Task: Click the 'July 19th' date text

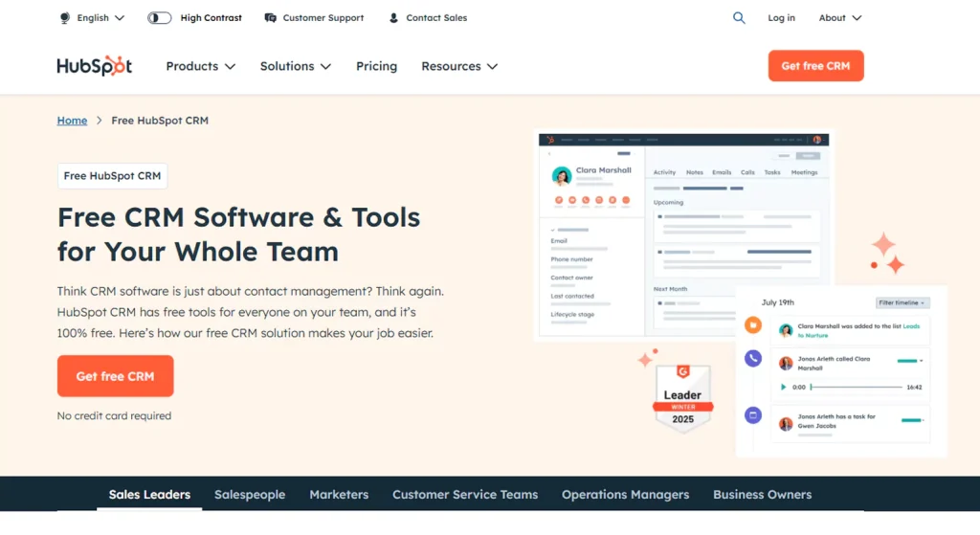Action: pyautogui.click(x=777, y=302)
